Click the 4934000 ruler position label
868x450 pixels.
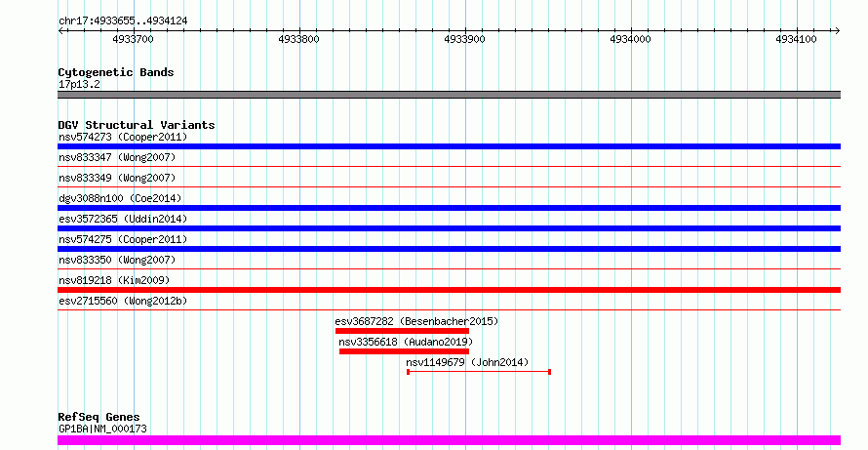tap(630, 39)
